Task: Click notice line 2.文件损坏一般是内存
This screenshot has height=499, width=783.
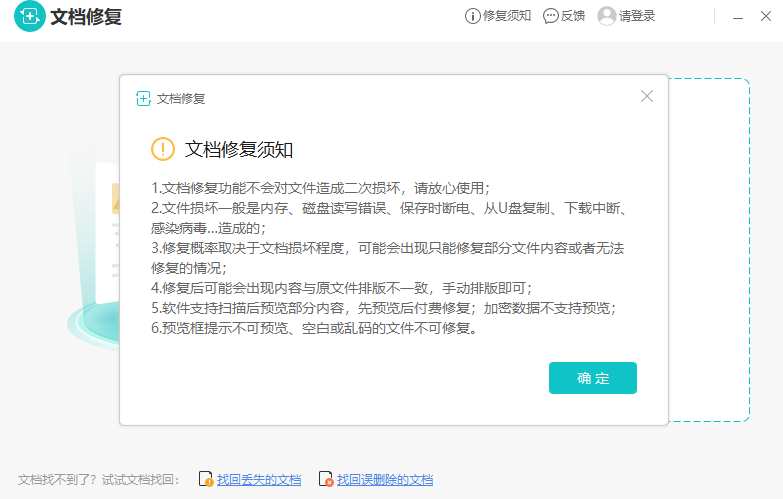Action: pos(389,218)
